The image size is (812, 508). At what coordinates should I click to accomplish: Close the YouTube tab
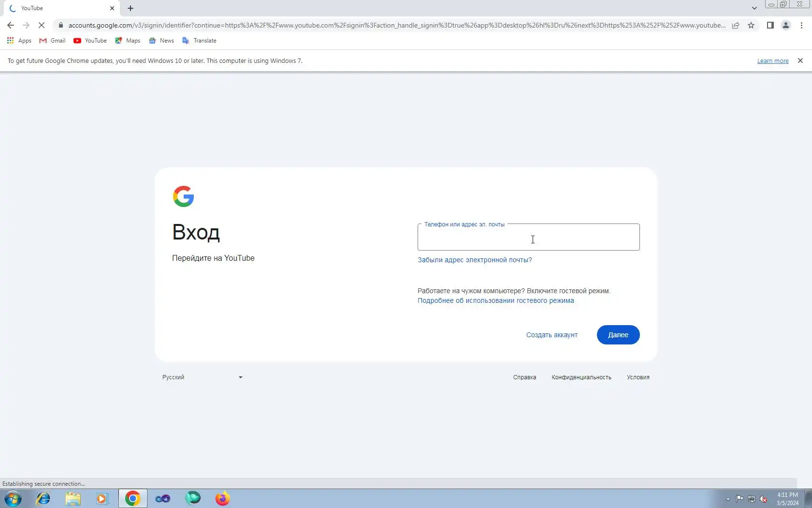click(112, 8)
